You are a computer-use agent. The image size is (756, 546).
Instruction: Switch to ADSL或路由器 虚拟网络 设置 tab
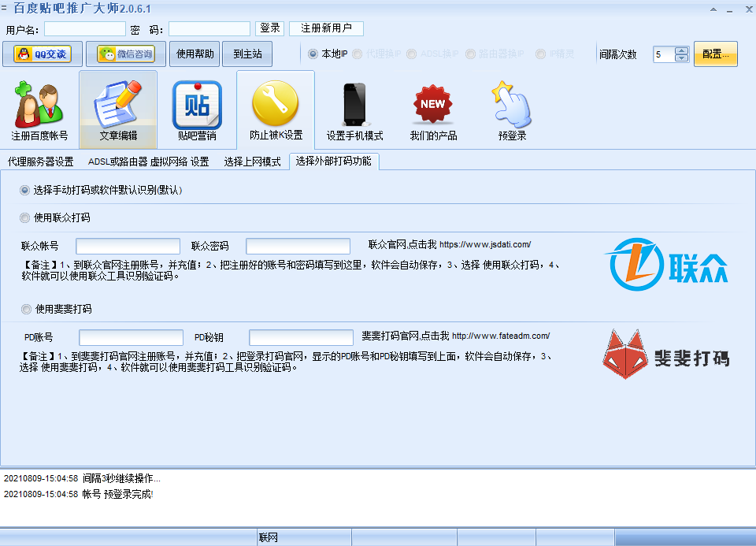[x=149, y=162]
